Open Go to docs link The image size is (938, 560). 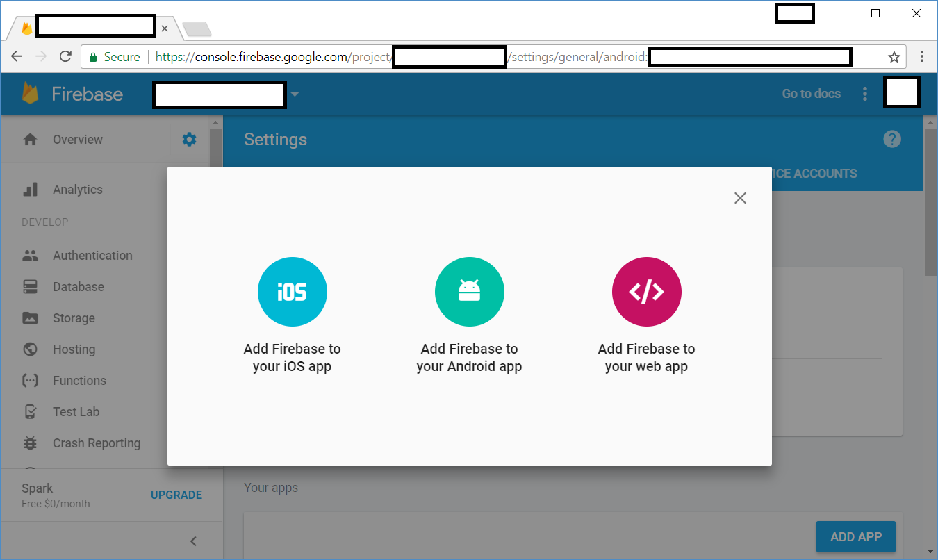[811, 94]
